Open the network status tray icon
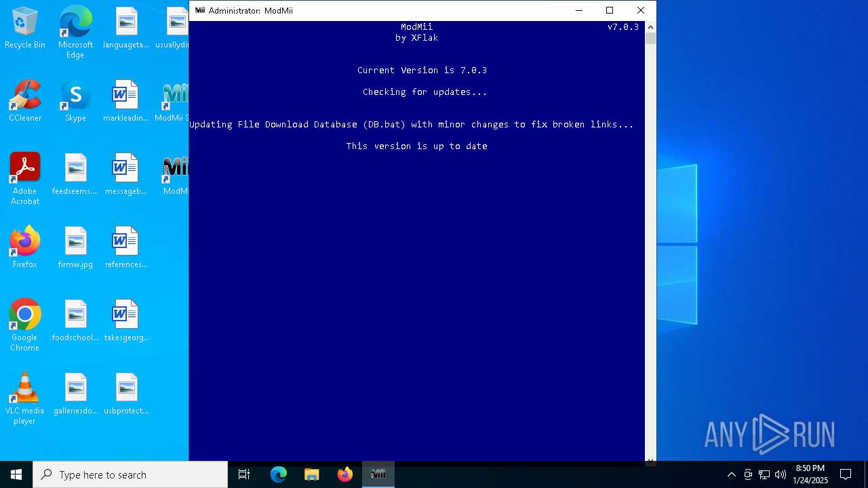The image size is (868, 488). pos(764,474)
